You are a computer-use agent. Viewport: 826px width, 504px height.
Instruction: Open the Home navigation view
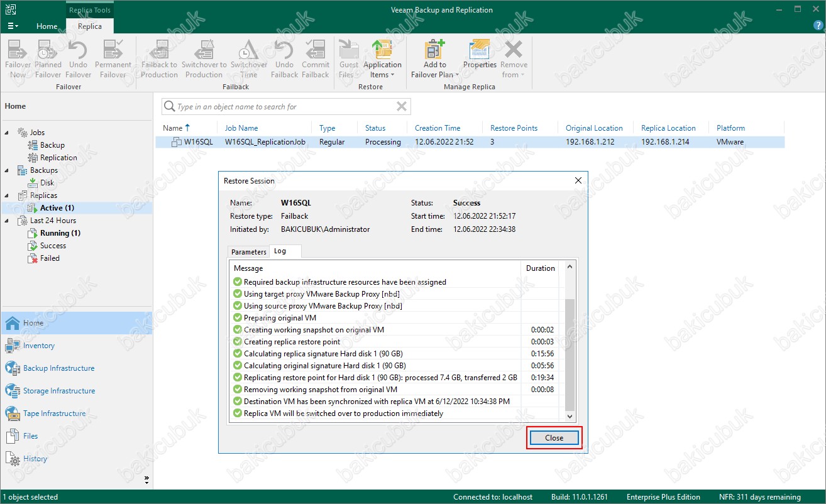76,323
